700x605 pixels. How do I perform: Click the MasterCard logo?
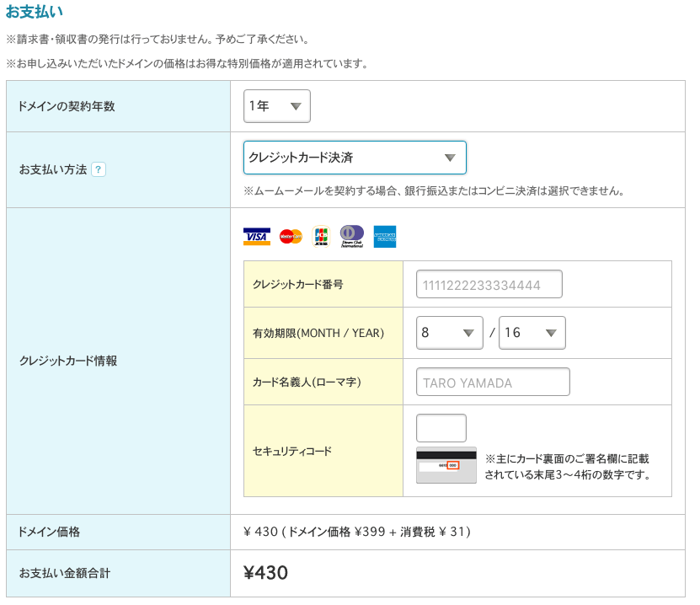tap(291, 237)
